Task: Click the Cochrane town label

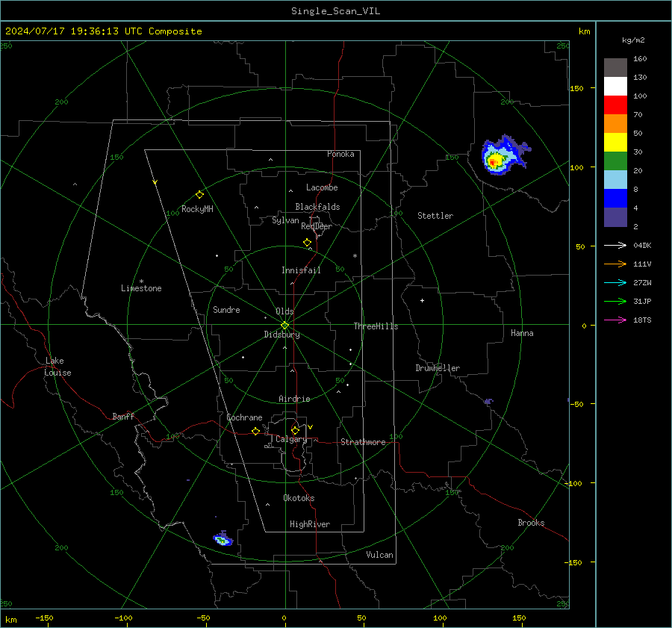Action: [x=244, y=417]
